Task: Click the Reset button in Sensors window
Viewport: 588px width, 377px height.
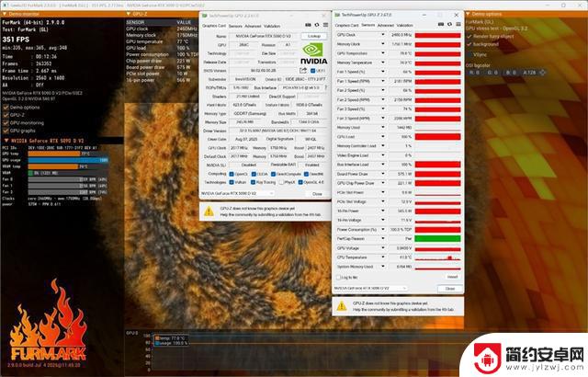Action: click(x=453, y=277)
